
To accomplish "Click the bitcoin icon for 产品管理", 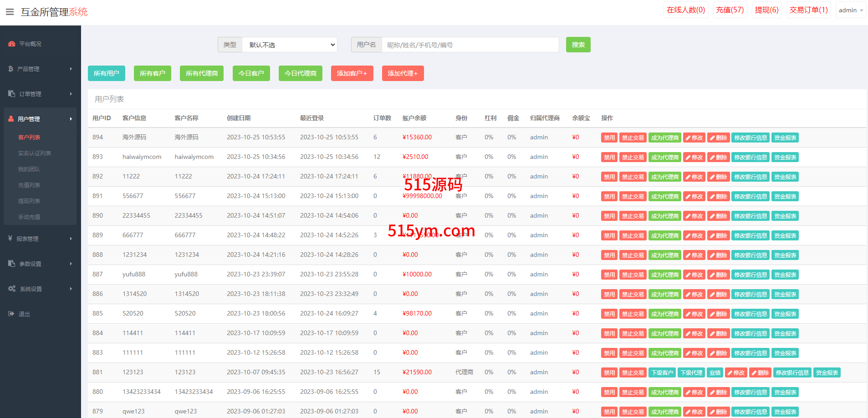I will coord(11,69).
